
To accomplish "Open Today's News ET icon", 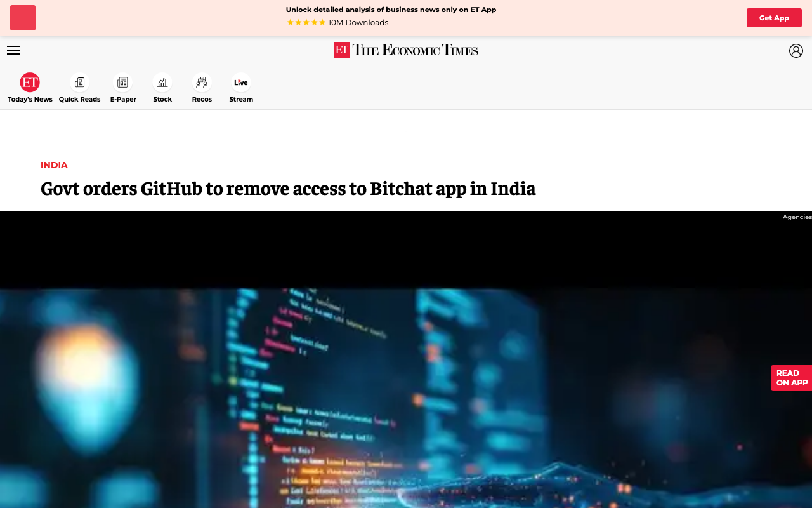I will pyautogui.click(x=30, y=83).
